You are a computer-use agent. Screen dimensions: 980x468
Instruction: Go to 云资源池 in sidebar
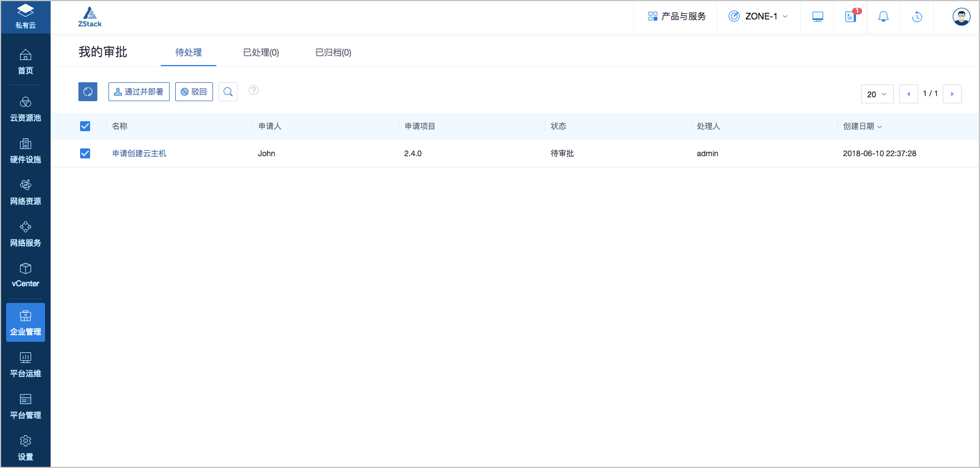[x=26, y=109]
